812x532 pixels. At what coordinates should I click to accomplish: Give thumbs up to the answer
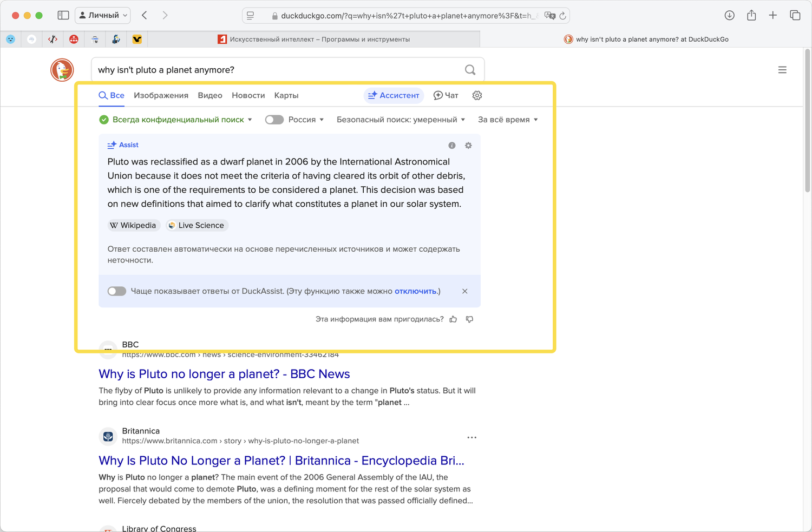click(453, 319)
